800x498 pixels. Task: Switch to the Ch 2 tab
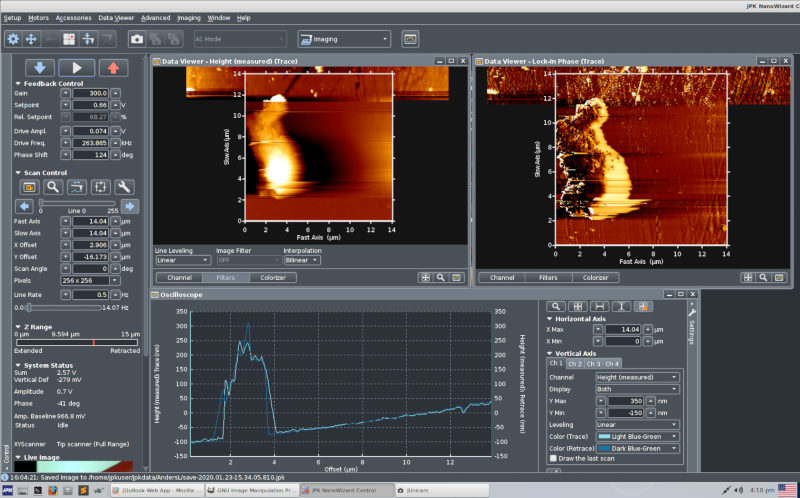[574, 363]
